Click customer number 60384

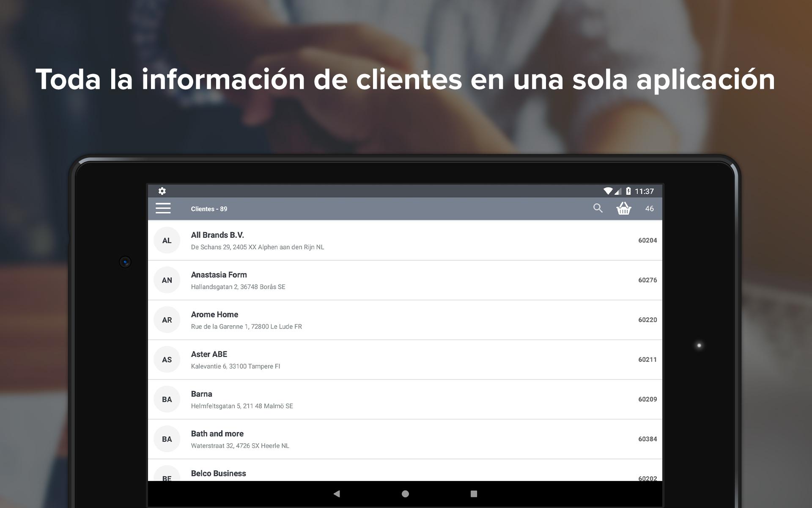click(x=647, y=439)
